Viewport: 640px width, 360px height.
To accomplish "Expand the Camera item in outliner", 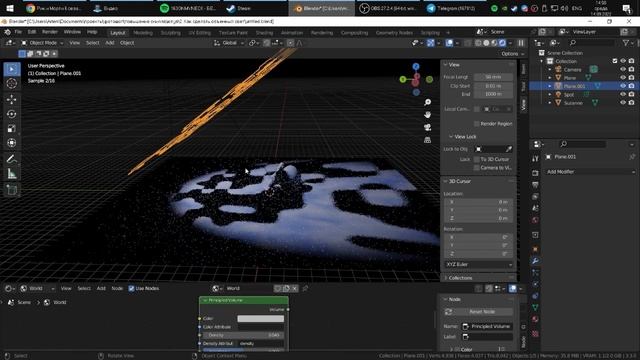I will pos(550,69).
